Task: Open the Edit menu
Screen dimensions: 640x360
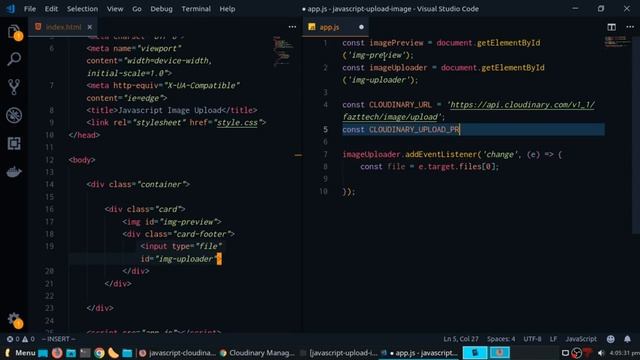Action: pos(51,9)
